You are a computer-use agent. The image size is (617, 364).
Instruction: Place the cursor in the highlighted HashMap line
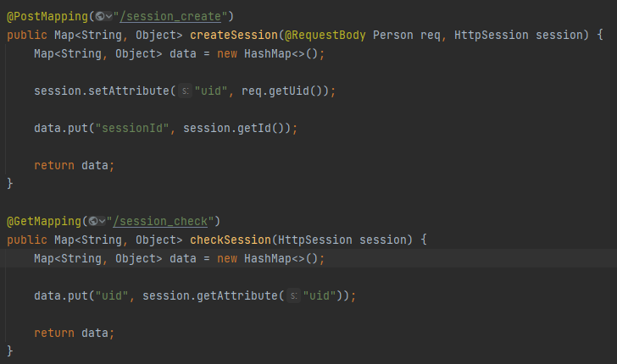coord(179,258)
